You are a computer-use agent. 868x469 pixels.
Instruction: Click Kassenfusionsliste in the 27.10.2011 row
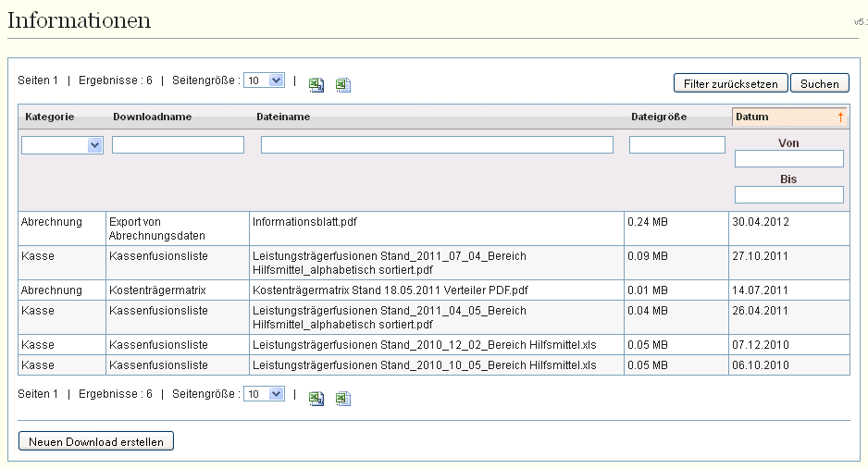tap(158, 256)
